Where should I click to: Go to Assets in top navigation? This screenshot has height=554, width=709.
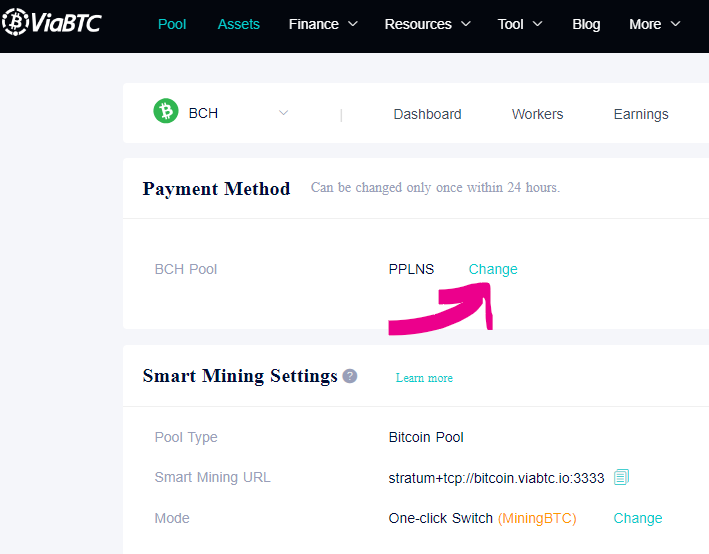coord(238,24)
